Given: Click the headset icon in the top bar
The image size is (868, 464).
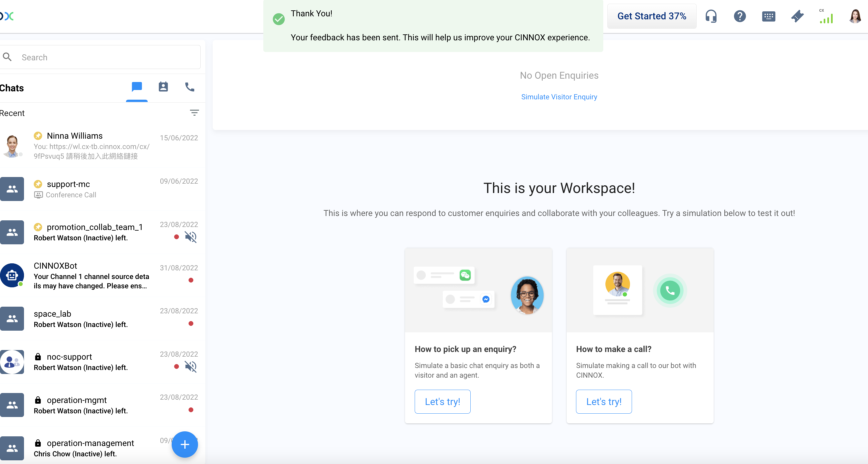Looking at the screenshot, I should pyautogui.click(x=711, y=16).
